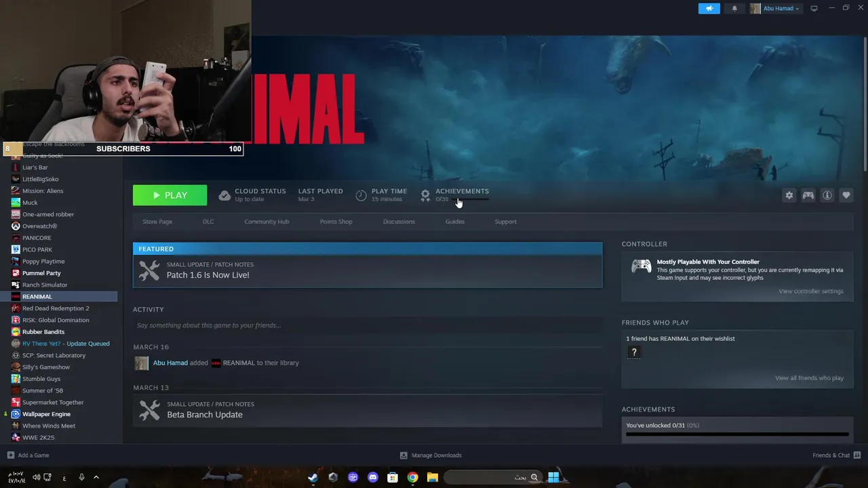The image size is (868, 488).
Task: Open the Store Page tab
Action: coord(157,222)
